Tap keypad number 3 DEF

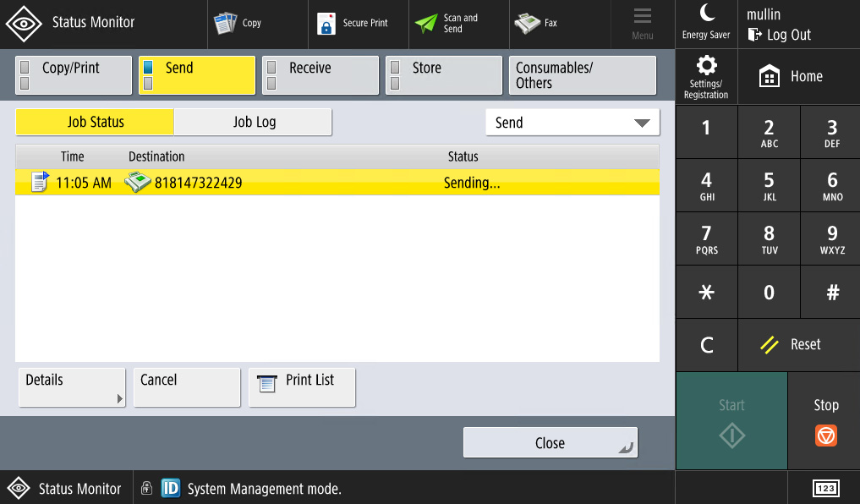pos(831,132)
